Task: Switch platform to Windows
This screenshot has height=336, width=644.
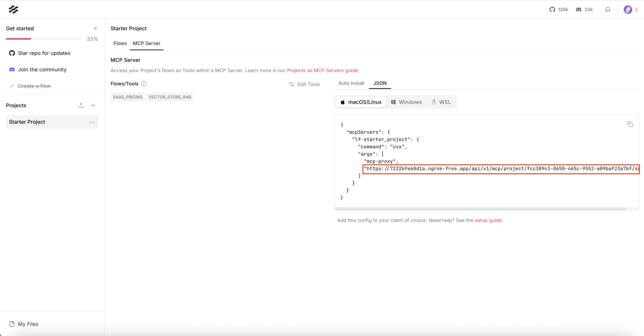Action: point(406,102)
